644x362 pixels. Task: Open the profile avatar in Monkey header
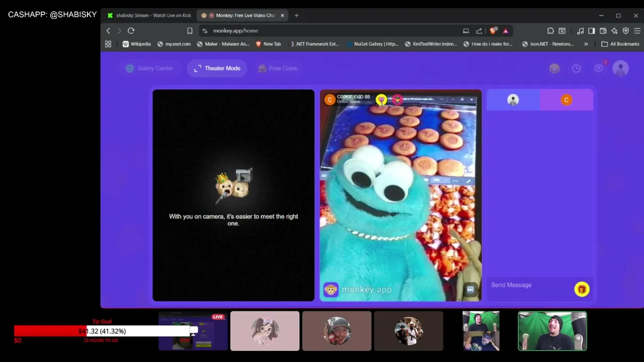(x=621, y=68)
